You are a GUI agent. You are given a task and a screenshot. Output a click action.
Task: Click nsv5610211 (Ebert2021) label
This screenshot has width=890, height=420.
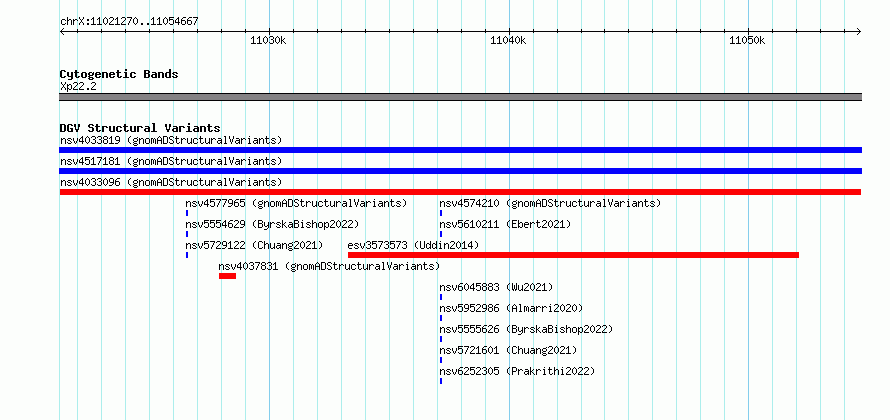click(505, 224)
